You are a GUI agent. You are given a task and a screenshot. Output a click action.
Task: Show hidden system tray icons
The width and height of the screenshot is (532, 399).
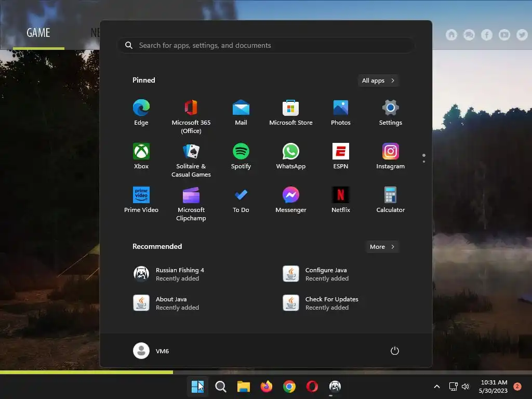[x=437, y=387]
